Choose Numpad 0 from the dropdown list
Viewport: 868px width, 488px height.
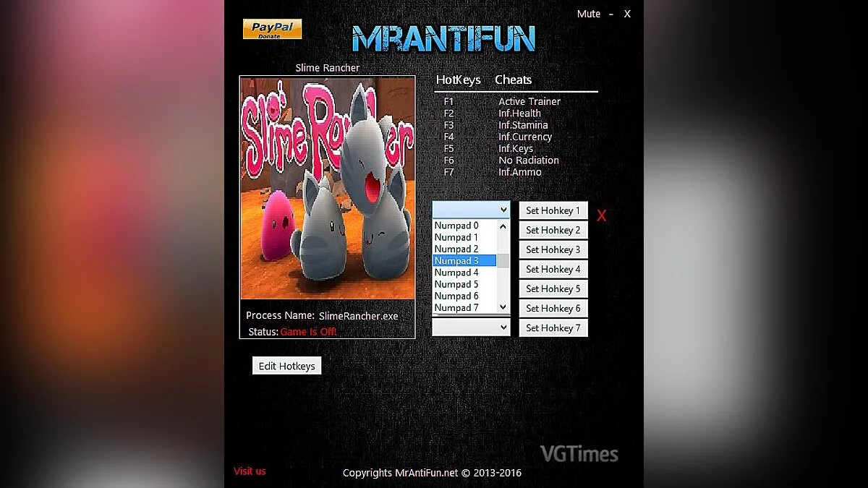click(x=464, y=226)
